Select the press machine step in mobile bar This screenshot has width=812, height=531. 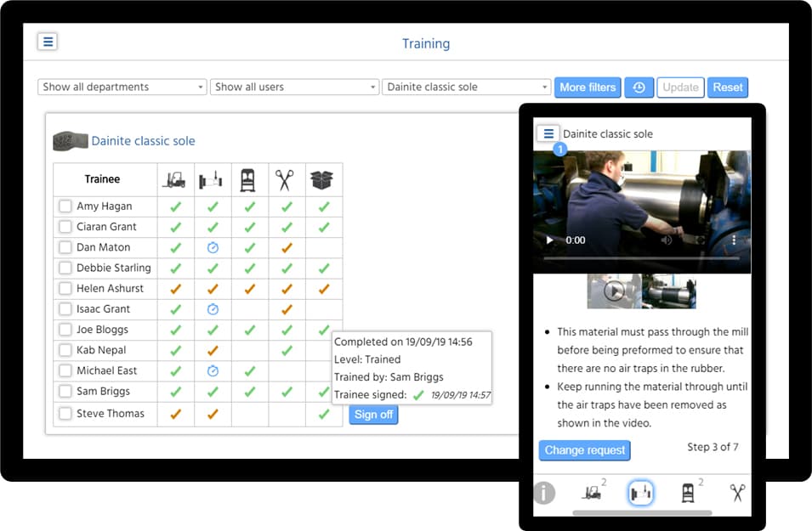pos(640,492)
